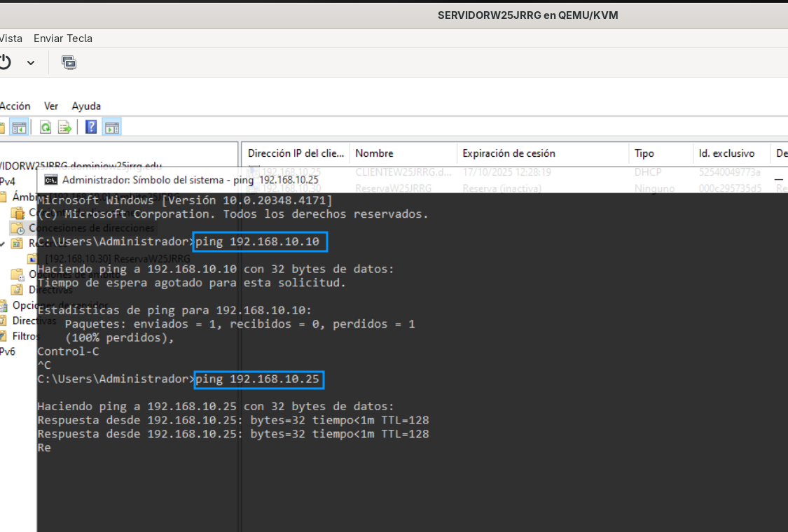The image size is (788, 532).
Task: Click the Microsoft Windows Versión 10.0.20348.4171 line
Action: click(x=185, y=200)
